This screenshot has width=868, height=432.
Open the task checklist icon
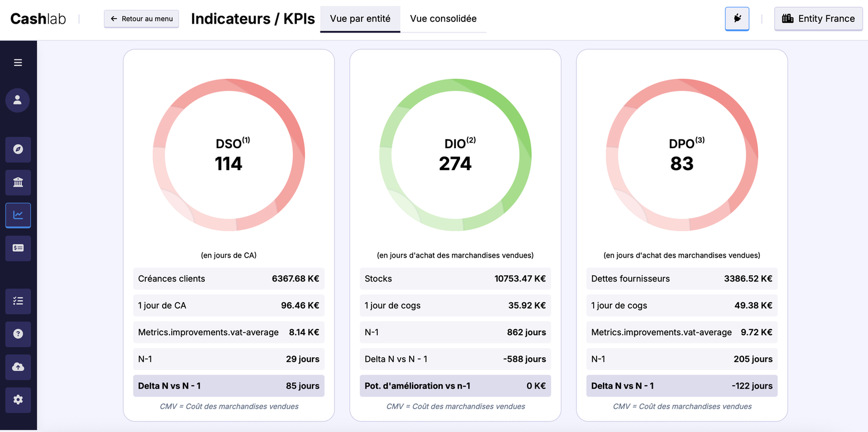tap(18, 301)
